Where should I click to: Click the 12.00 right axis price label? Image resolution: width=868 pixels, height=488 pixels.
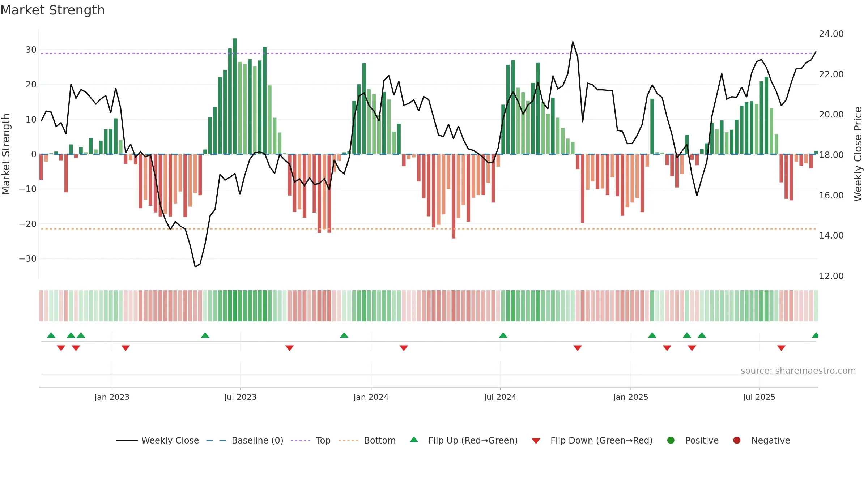831,276
